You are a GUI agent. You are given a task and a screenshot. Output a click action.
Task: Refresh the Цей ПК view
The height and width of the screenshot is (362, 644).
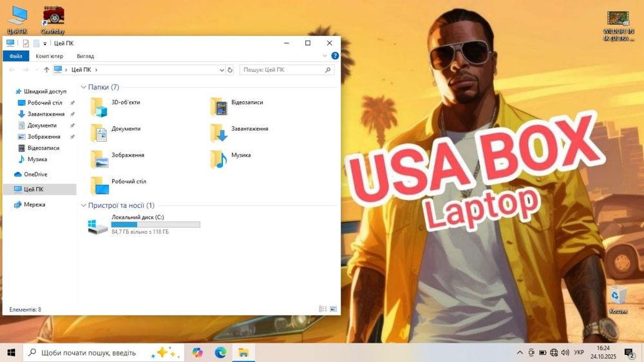[x=230, y=70]
